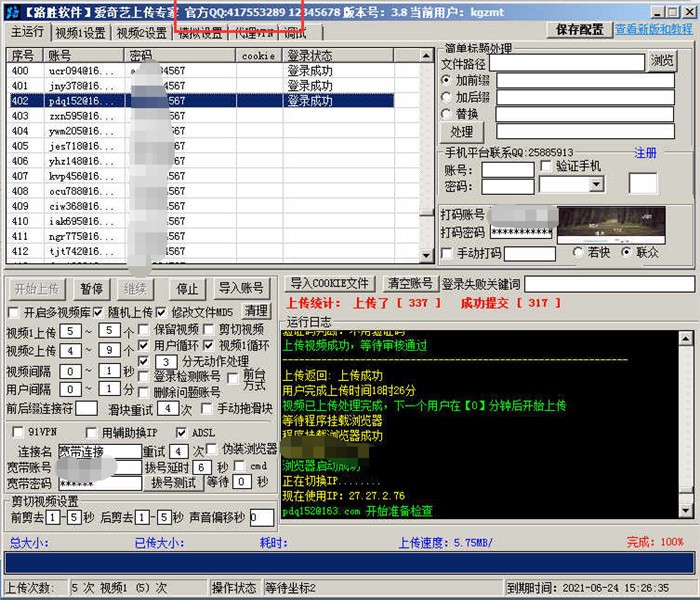This screenshot has height=600, width=700.
Task: Open the 代理VPN tab
Action: pyautogui.click(x=254, y=33)
